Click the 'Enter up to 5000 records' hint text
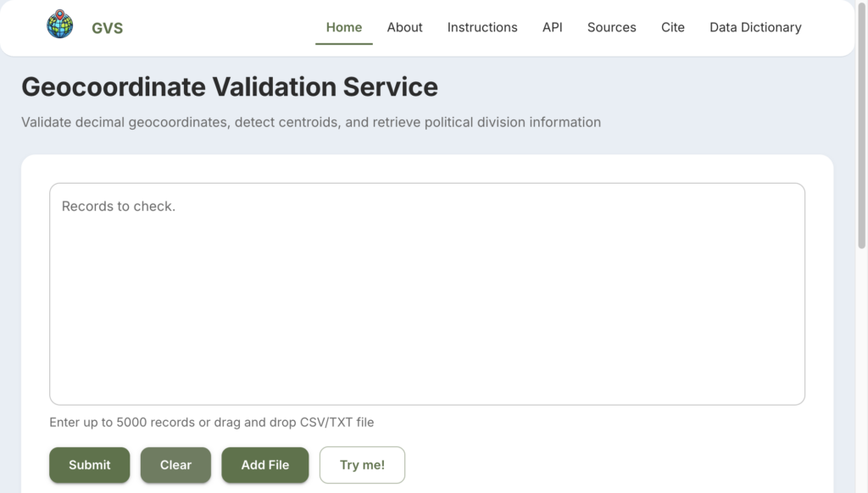The width and height of the screenshot is (868, 493). pos(211,422)
